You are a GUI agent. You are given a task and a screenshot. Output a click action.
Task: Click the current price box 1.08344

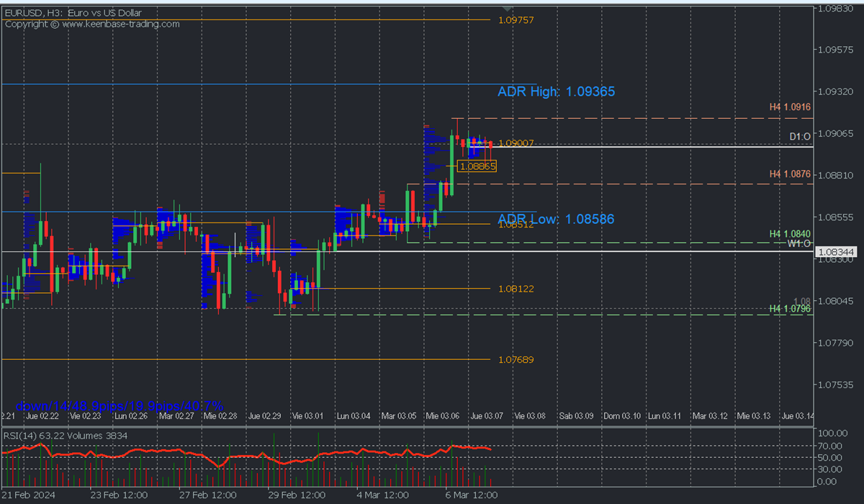pyautogui.click(x=837, y=252)
